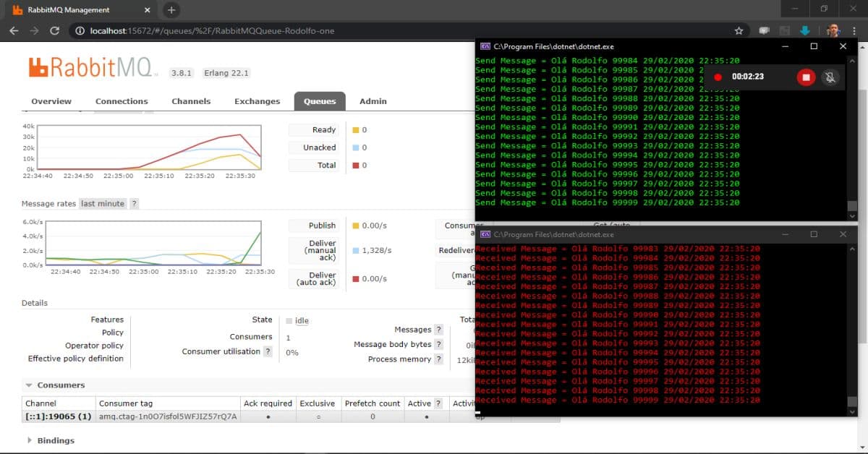Image resolution: width=868 pixels, height=454 pixels.
Task: Bookmark this page with the star icon
Action: [739, 31]
